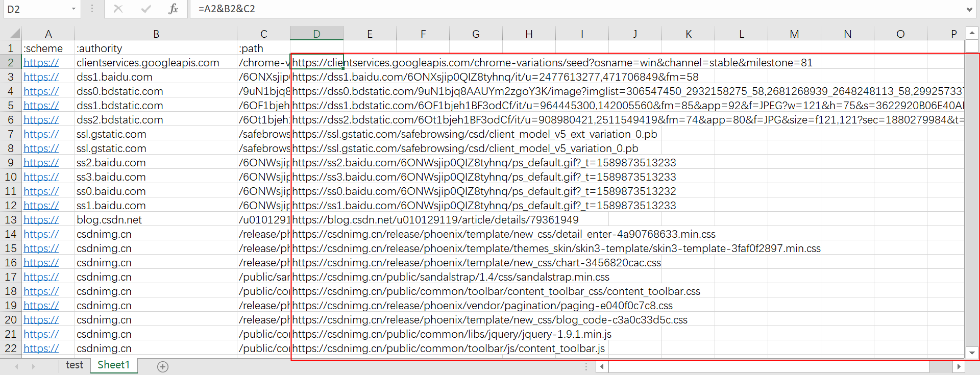Click the Cancel (X) formula bar icon
The width and height of the screenshot is (980, 375).
tap(118, 9)
